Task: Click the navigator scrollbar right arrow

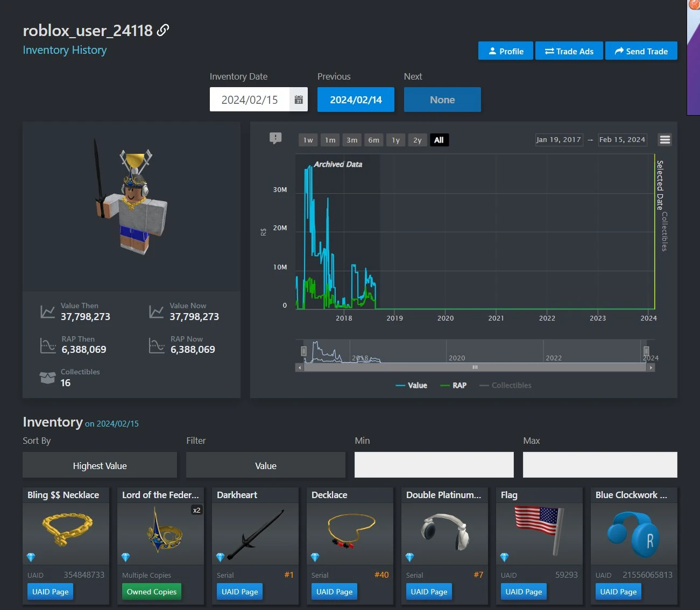Action: tap(651, 367)
